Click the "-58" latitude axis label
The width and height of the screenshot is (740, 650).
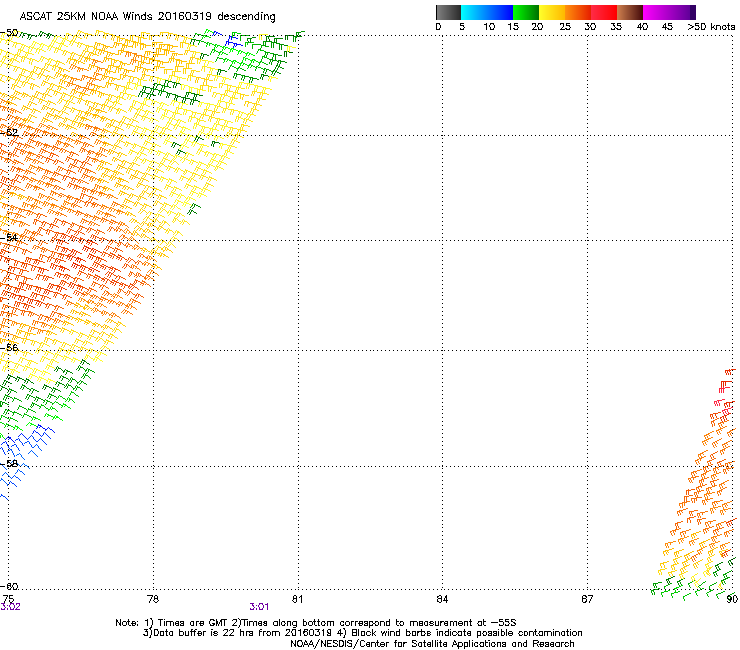point(9,464)
